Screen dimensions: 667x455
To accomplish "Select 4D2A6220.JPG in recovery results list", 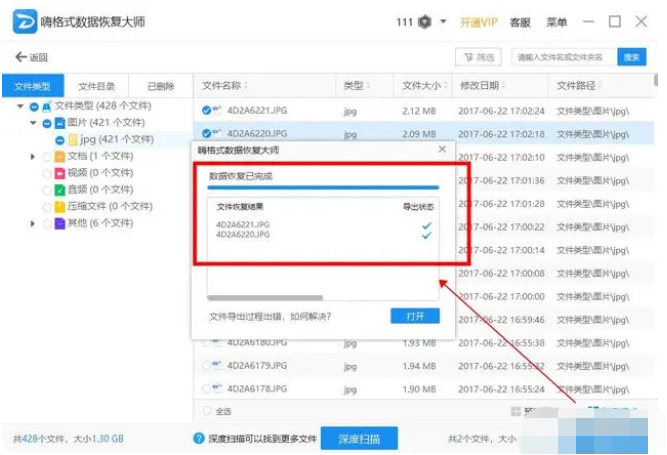I will click(x=242, y=234).
